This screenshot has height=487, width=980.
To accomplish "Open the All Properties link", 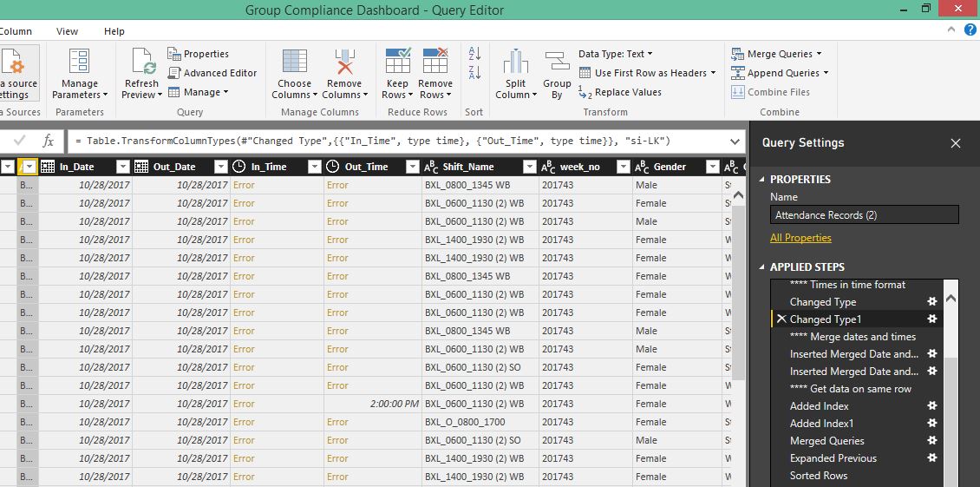I will (x=800, y=238).
